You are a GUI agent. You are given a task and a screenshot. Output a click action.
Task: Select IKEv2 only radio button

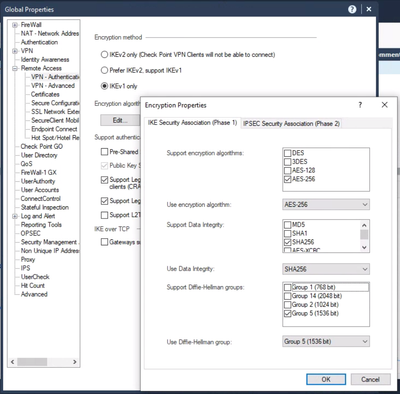104,55
